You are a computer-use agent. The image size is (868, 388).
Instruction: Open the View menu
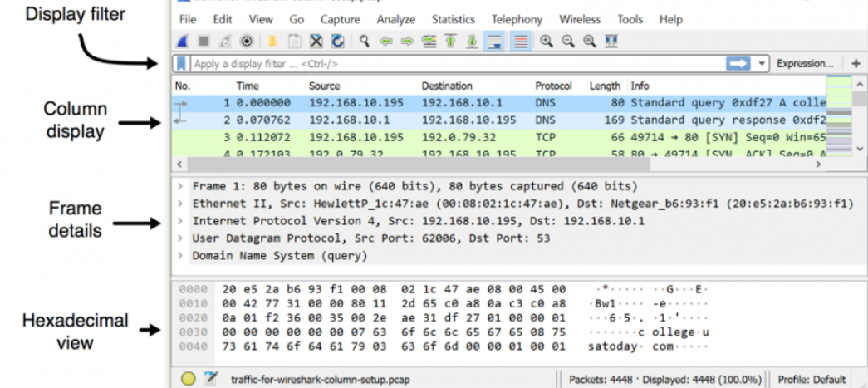tap(261, 19)
